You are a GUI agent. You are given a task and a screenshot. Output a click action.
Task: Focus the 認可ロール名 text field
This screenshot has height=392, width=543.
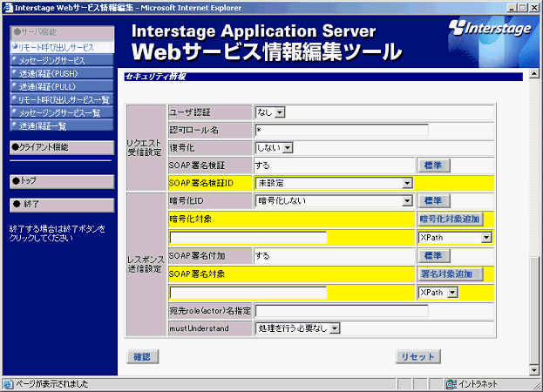(x=342, y=131)
